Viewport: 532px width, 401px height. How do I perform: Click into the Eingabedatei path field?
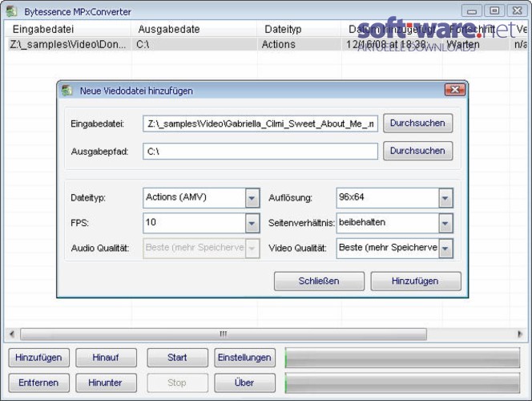(260, 124)
